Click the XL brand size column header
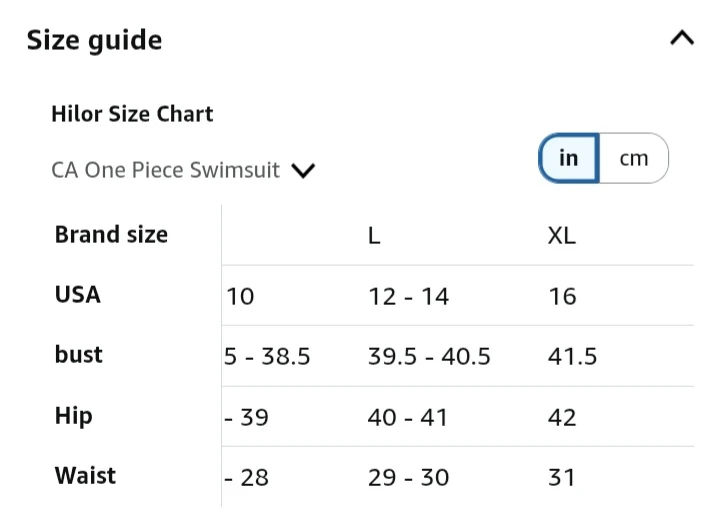Image resolution: width=717 pixels, height=512 pixels. click(562, 236)
